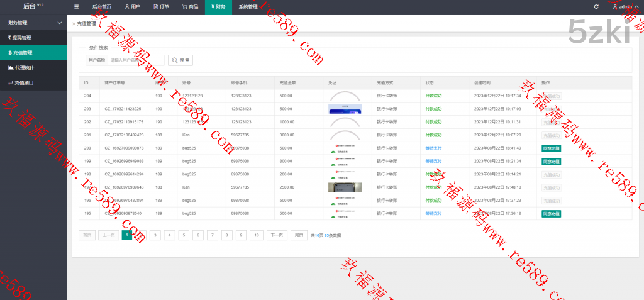Approve recharge for record ID 195
This screenshot has width=644, height=300.
coord(551,213)
